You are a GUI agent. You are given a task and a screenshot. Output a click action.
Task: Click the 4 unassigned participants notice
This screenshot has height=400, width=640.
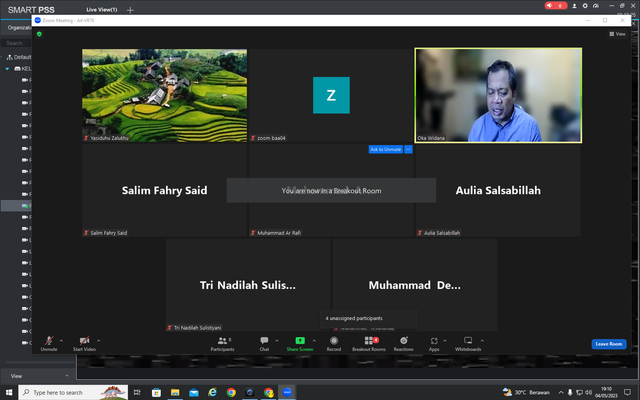(x=369, y=318)
